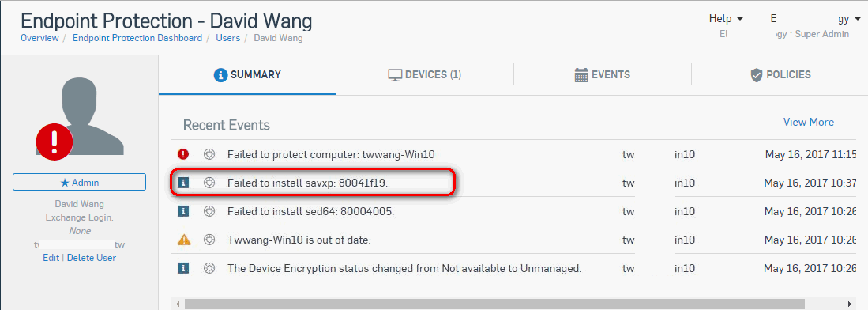Image resolution: width=868 pixels, height=310 pixels.
Task: Click the endpoint product icon next to Twwang-Win10 out of date
Action: pyautogui.click(x=209, y=240)
